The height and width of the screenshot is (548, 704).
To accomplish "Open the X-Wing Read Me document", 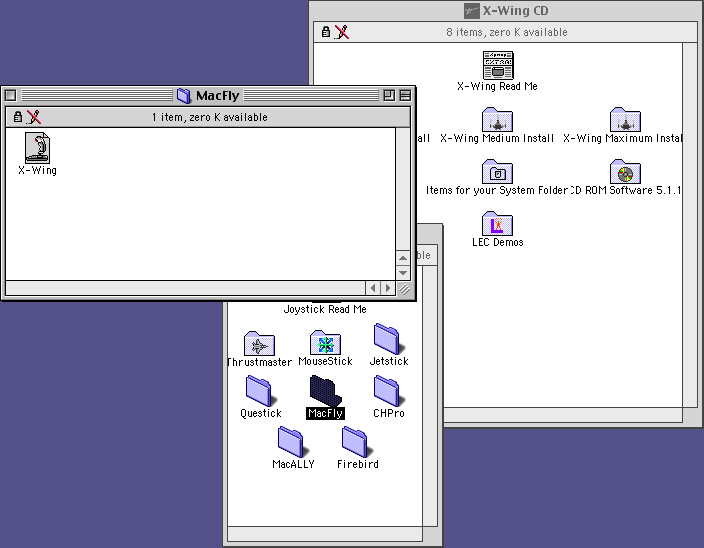I will (498, 65).
